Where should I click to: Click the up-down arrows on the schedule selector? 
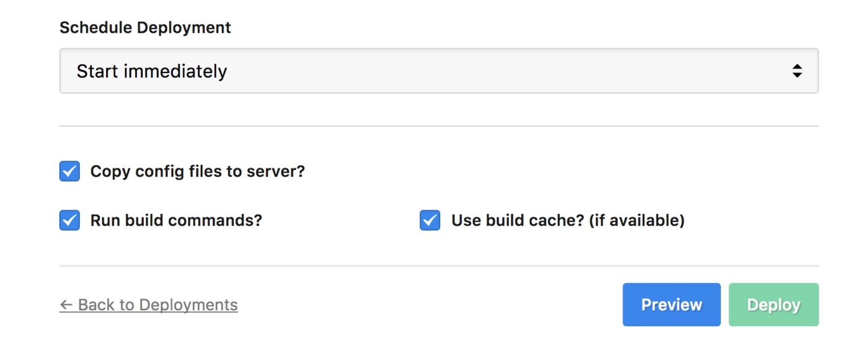coord(797,71)
